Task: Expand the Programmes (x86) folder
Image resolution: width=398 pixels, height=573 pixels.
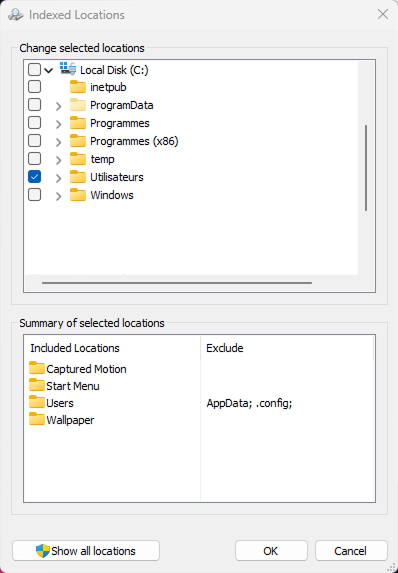Action: (x=58, y=142)
